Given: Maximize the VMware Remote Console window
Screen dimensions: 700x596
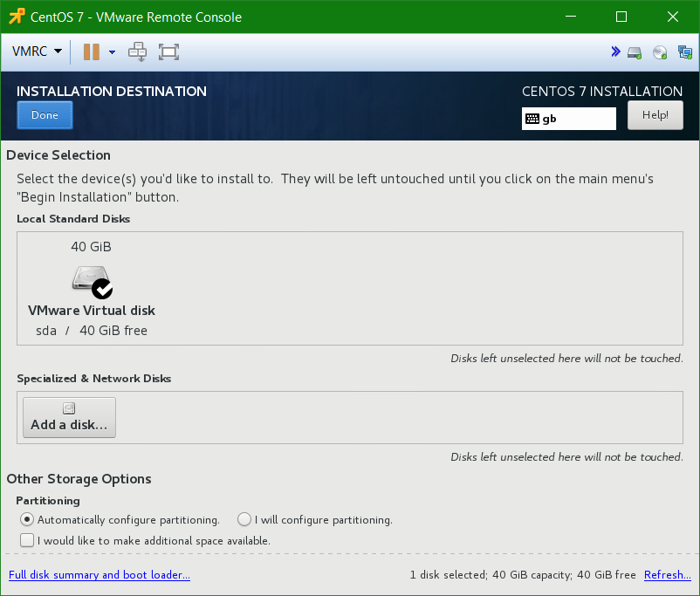Looking at the screenshot, I should pyautogui.click(x=621, y=17).
